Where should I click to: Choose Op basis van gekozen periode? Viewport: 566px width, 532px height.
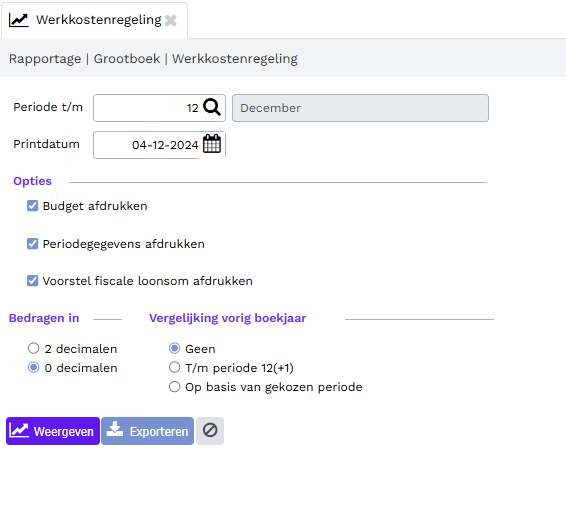174,387
